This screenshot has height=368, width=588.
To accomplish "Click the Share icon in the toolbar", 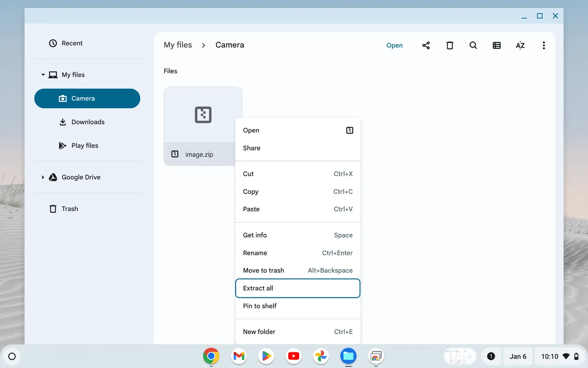I will (426, 45).
